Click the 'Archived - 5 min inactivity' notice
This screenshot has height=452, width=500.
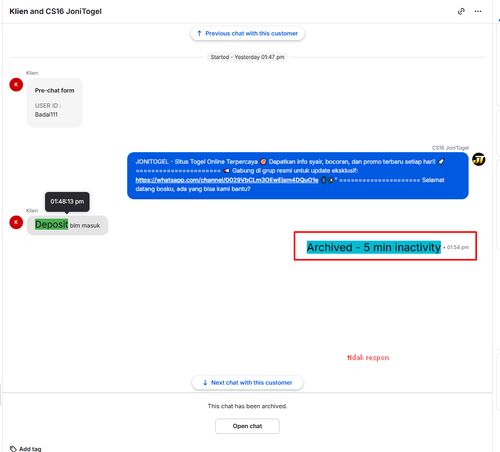[x=374, y=247]
